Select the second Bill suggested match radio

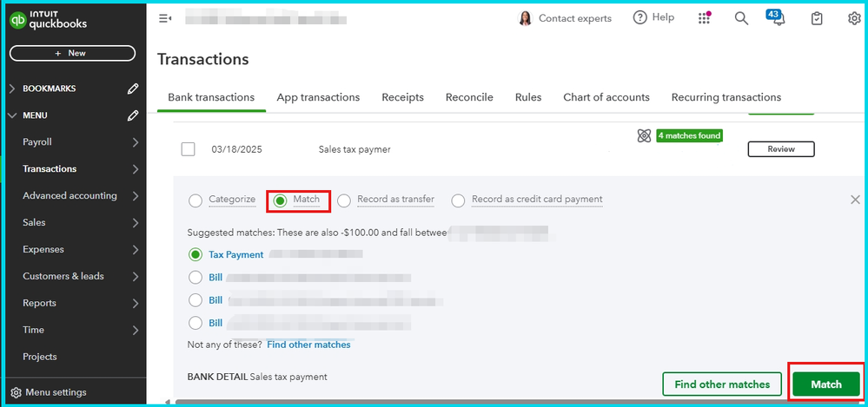click(x=195, y=299)
